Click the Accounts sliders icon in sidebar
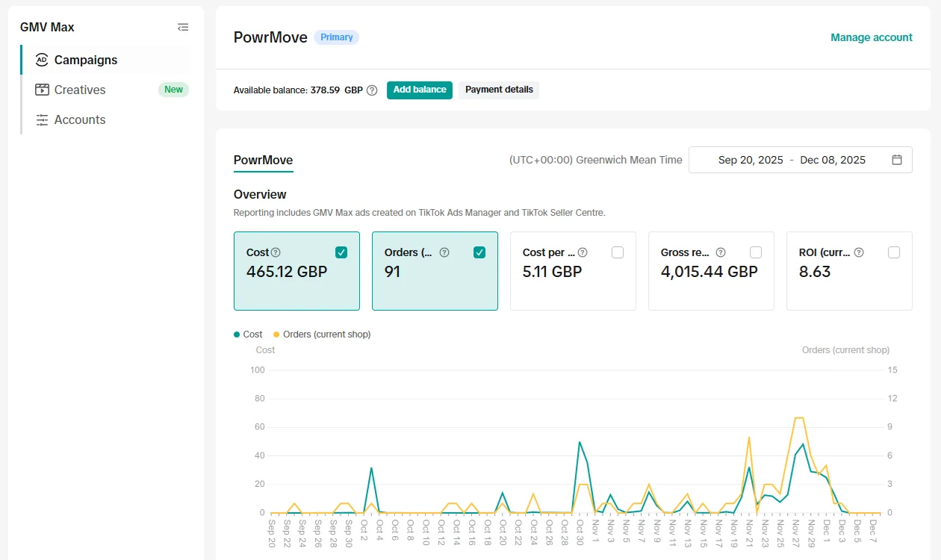The width and height of the screenshot is (941, 560). (x=42, y=119)
